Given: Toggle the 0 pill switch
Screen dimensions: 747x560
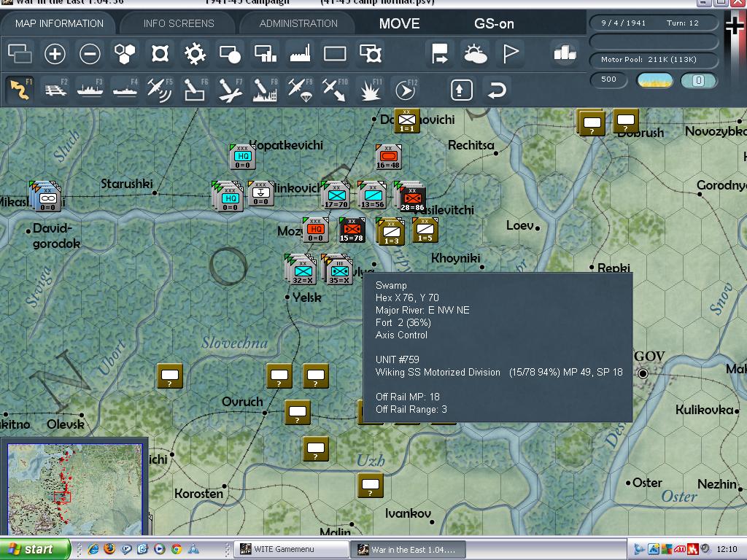Looking at the screenshot, I should point(698,80).
